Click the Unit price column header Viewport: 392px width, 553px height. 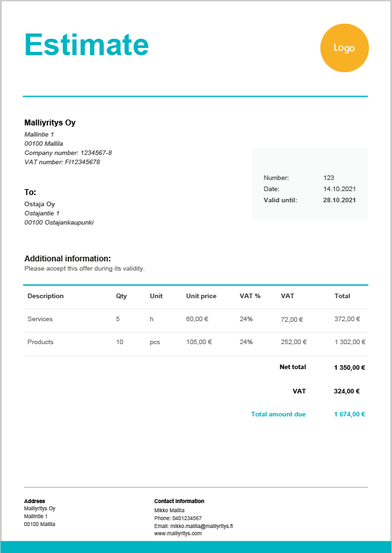(x=202, y=296)
